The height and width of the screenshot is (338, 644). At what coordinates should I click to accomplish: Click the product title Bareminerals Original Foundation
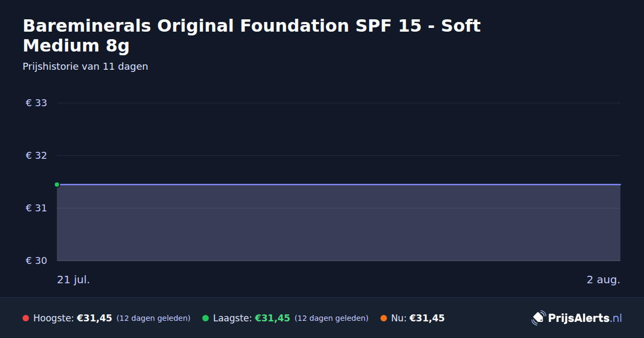pos(252,36)
